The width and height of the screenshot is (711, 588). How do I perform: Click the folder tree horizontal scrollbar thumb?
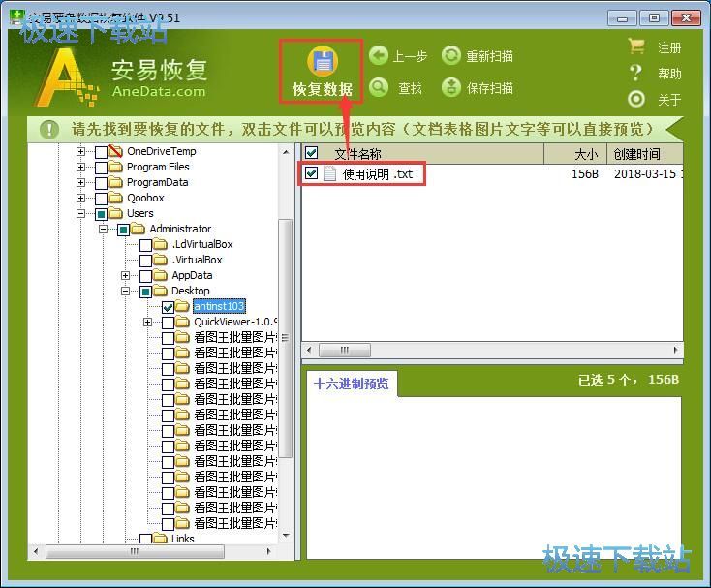pyautogui.click(x=135, y=552)
